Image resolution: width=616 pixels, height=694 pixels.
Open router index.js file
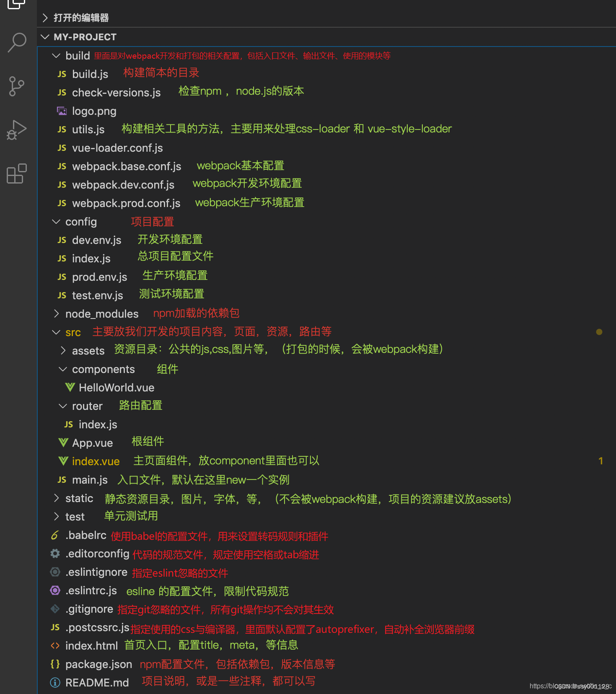coord(98,425)
